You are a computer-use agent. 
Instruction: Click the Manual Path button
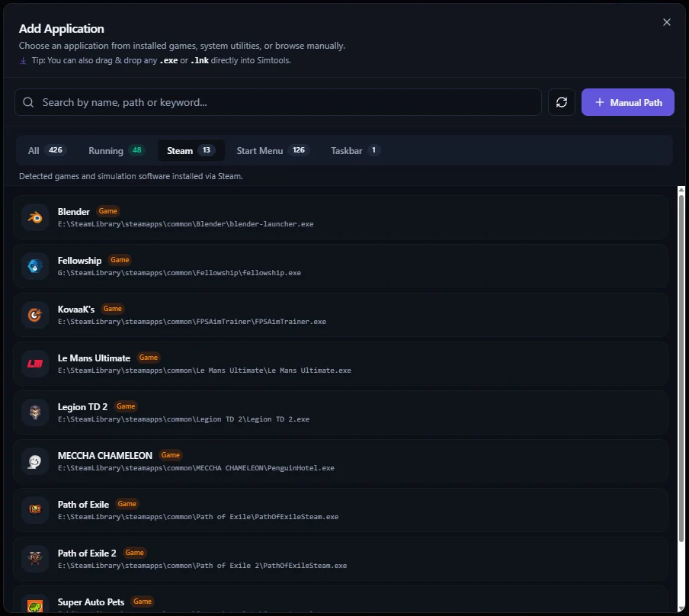tap(627, 102)
